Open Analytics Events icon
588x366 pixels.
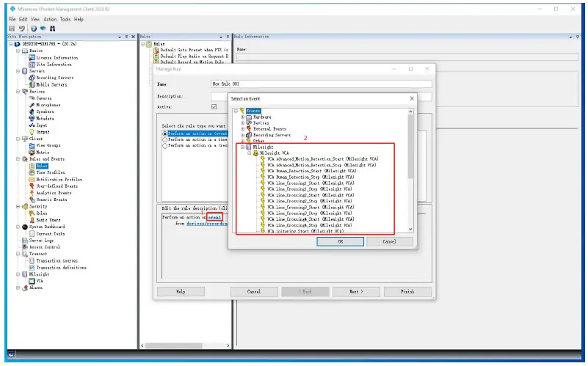tap(32, 193)
